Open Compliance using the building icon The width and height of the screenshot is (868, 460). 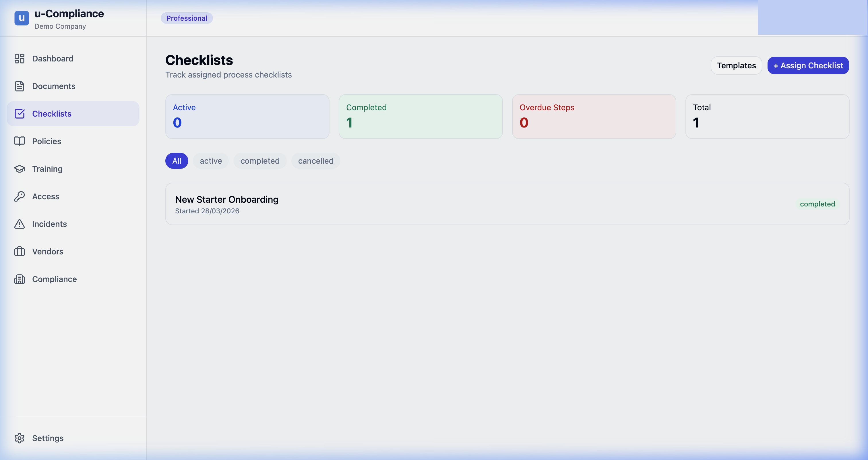point(19,279)
